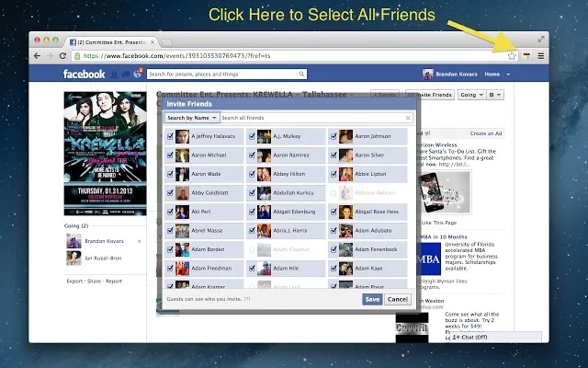Click the facebook logo

pyautogui.click(x=84, y=75)
